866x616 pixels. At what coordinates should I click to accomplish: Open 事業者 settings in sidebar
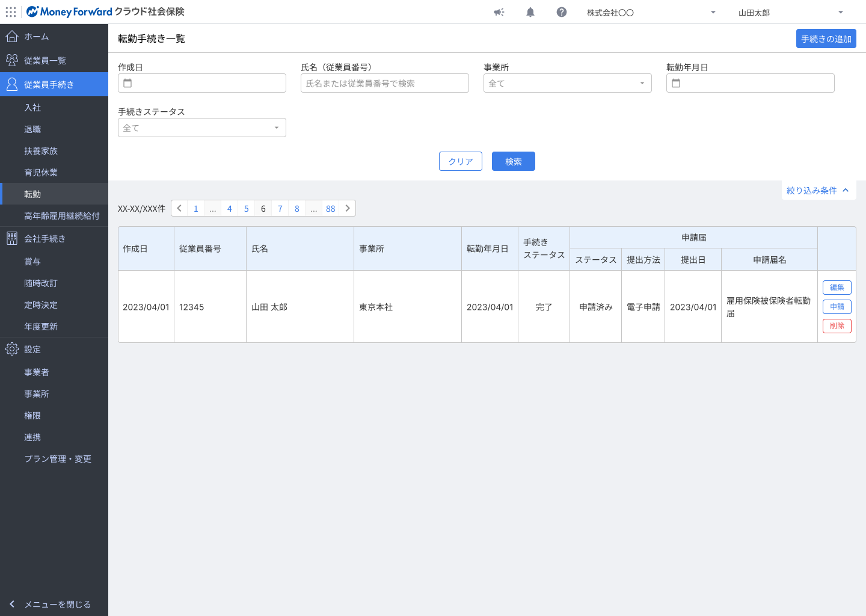click(x=54, y=372)
